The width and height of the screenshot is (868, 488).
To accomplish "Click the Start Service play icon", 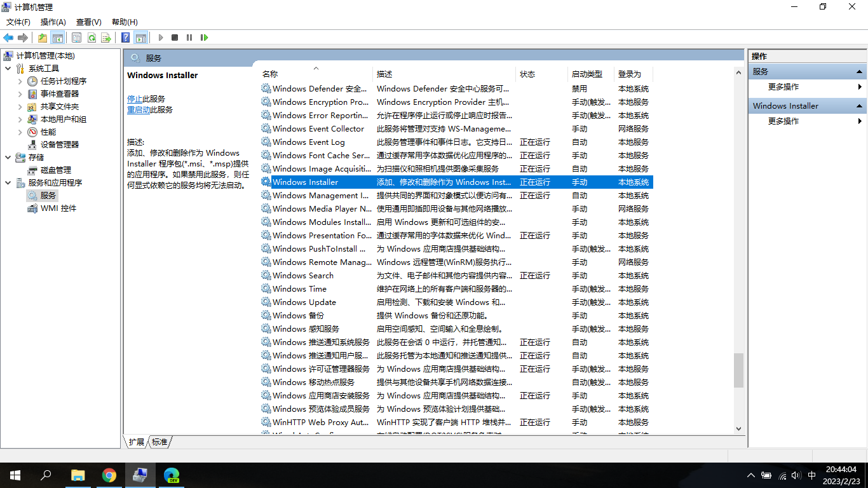I will click(x=161, y=37).
